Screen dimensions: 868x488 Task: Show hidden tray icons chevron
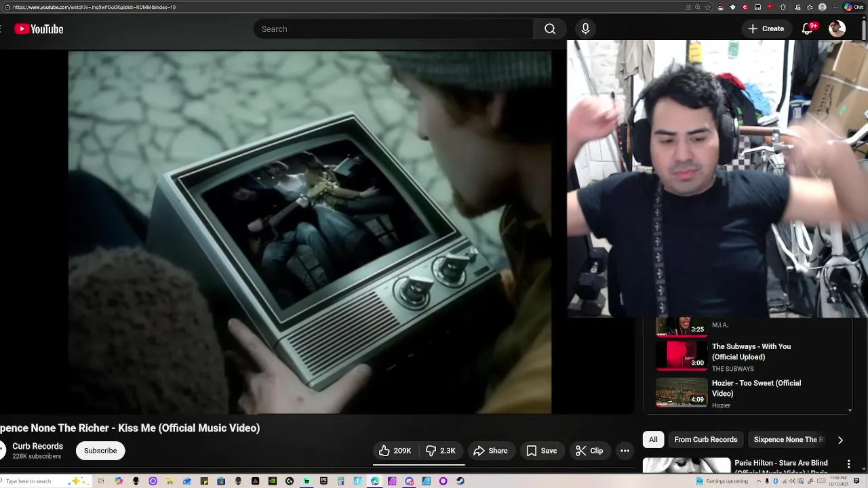tap(759, 481)
